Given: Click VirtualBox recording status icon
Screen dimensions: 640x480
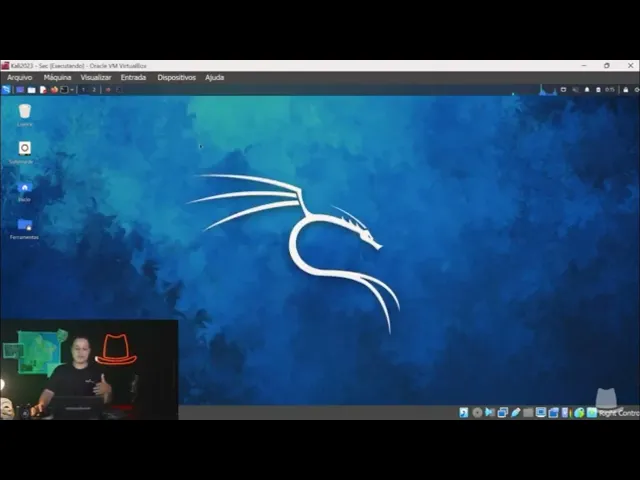Looking at the screenshot, I should pyautogui.click(x=553, y=413).
